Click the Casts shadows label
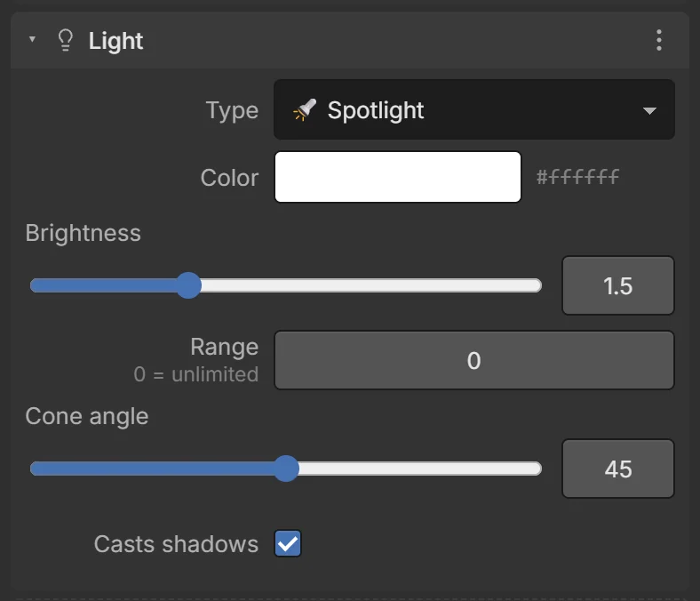Viewport: 700px width, 601px height. click(176, 544)
